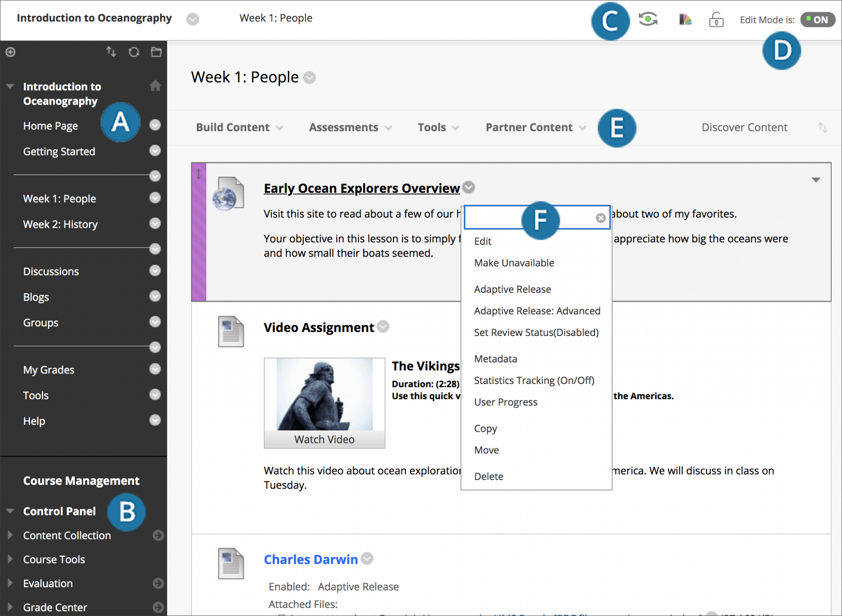
Task: Click collapse arrow on Early Ocean Explorers item
Action: click(x=816, y=180)
